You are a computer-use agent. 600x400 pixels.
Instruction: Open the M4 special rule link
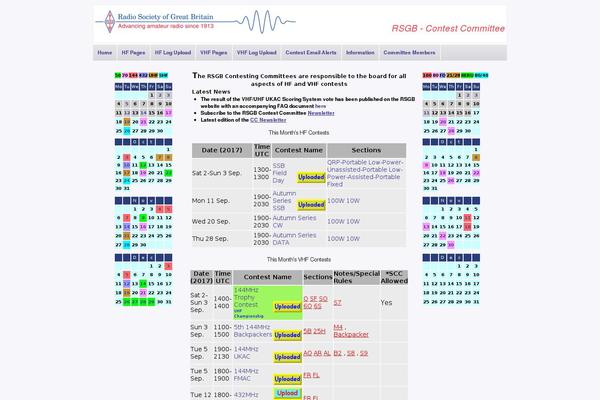coord(338,327)
